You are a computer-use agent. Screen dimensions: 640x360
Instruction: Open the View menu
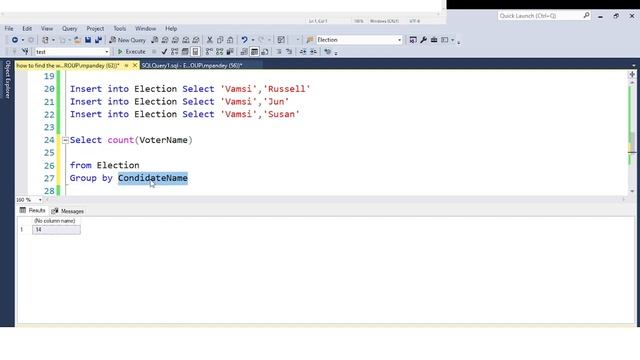47,29
